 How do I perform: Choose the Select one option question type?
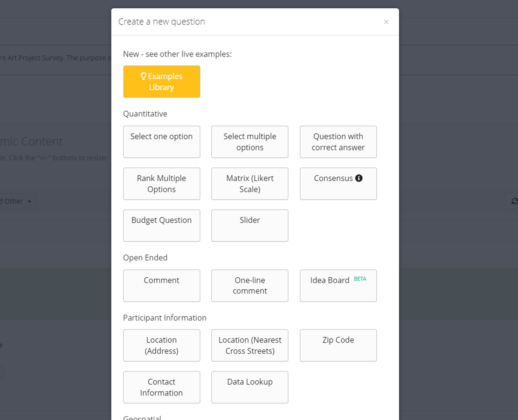point(161,142)
